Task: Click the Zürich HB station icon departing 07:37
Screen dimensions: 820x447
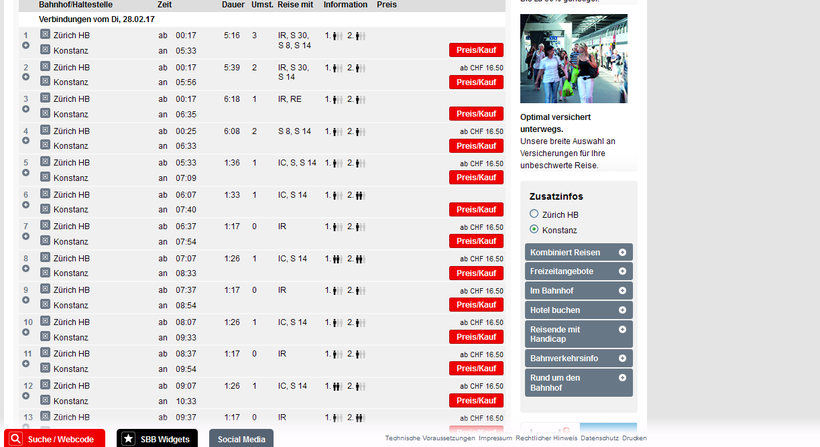Action: pos(45,289)
